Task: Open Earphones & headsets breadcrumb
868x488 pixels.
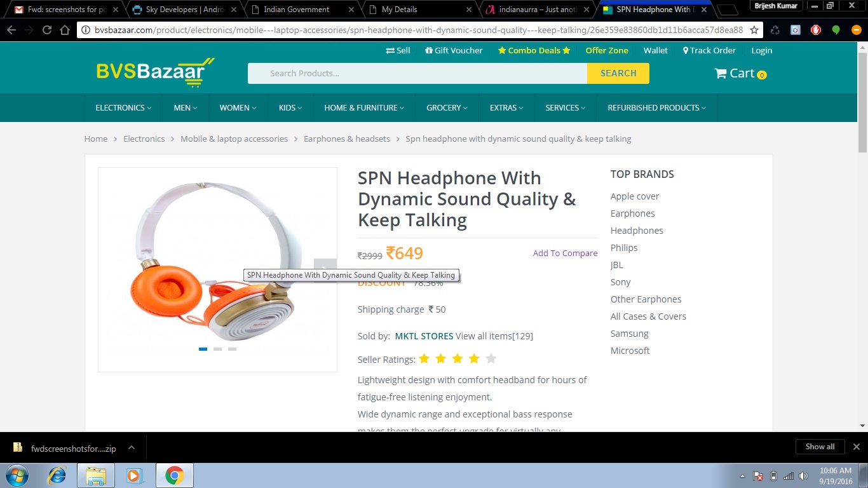Action: click(347, 139)
